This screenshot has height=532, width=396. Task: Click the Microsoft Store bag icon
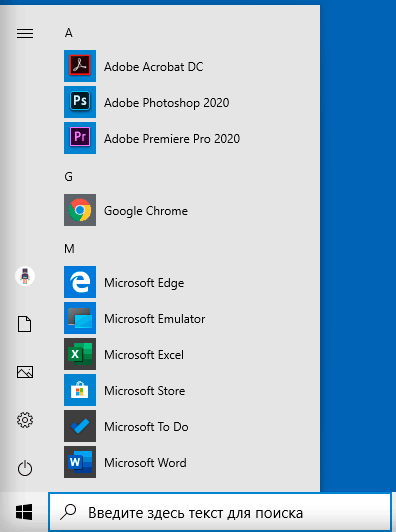click(80, 390)
